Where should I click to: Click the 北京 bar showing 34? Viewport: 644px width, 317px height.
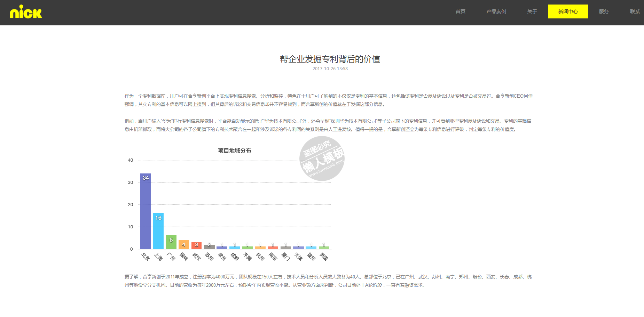point(146,211)
